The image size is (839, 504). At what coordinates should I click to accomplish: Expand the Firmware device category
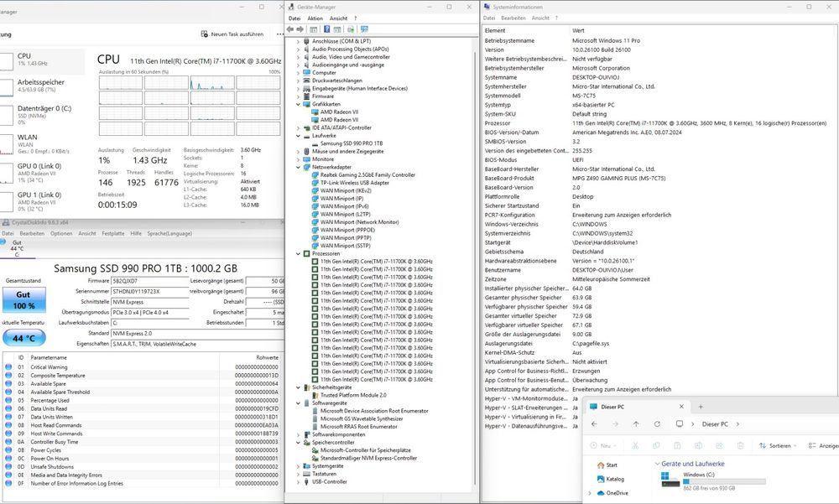coord(298,96)
